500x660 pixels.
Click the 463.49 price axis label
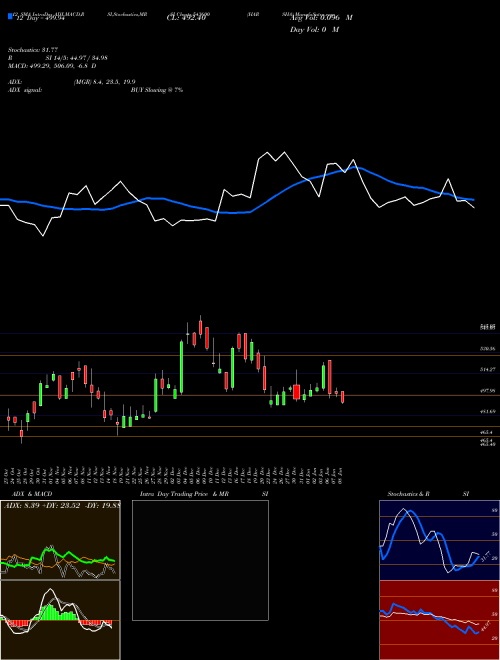coord(487,444)
